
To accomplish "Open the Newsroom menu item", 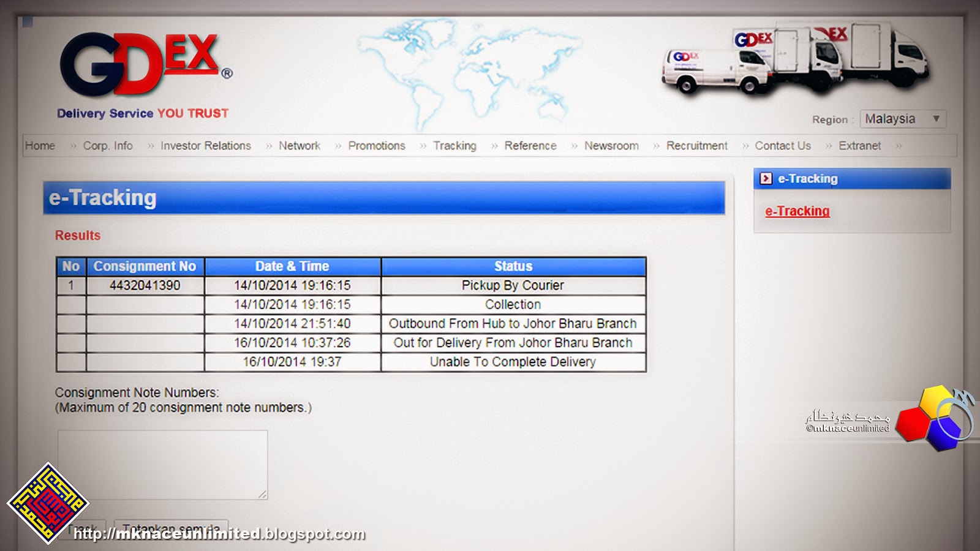I will click(612, 146).
